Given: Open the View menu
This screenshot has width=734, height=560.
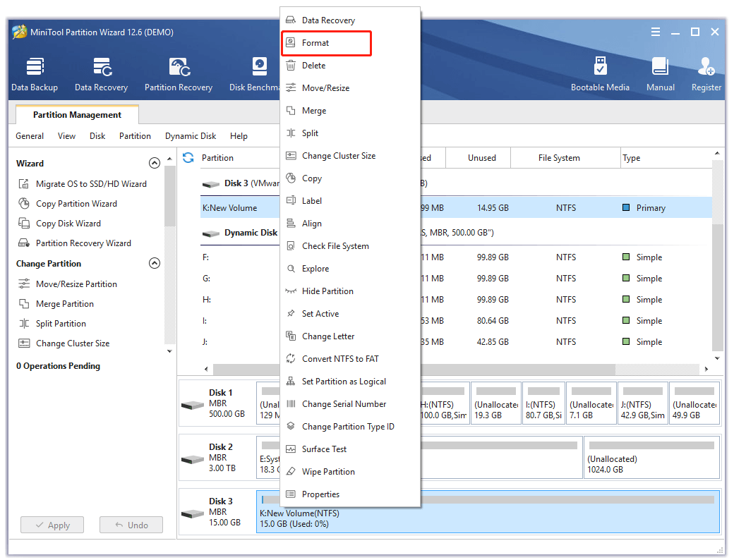Looking at the screenshot, I should click(x=66, y=136).
